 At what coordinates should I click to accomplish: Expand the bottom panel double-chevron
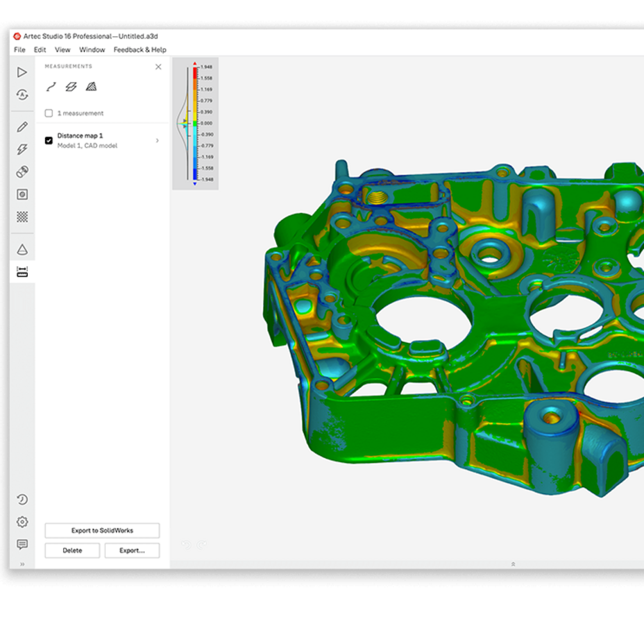513,564
